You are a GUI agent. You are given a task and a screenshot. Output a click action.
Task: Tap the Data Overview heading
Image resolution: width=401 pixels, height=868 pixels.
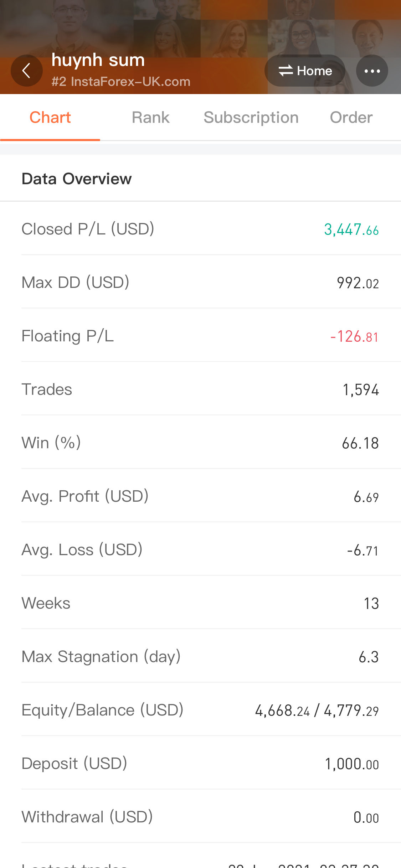click(x=77, y=179)
